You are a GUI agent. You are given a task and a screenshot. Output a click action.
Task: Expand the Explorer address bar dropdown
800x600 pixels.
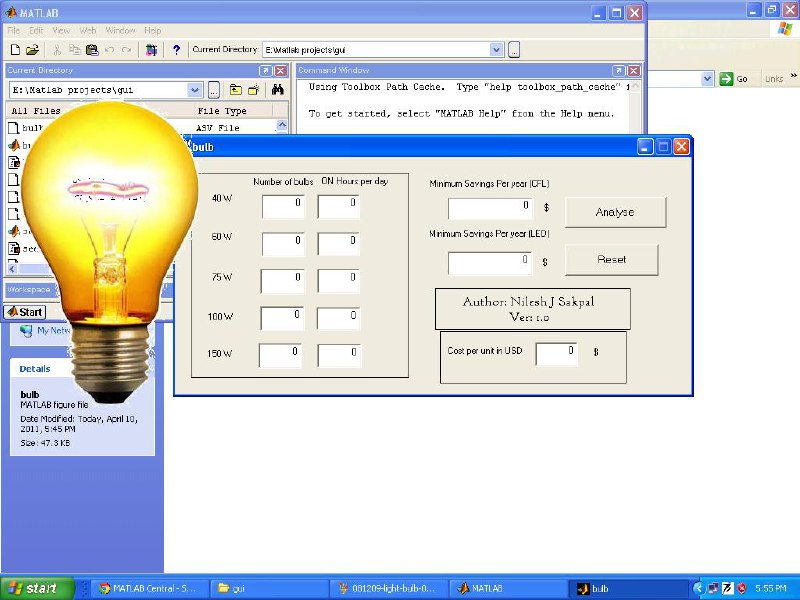(x=707, y=79)
